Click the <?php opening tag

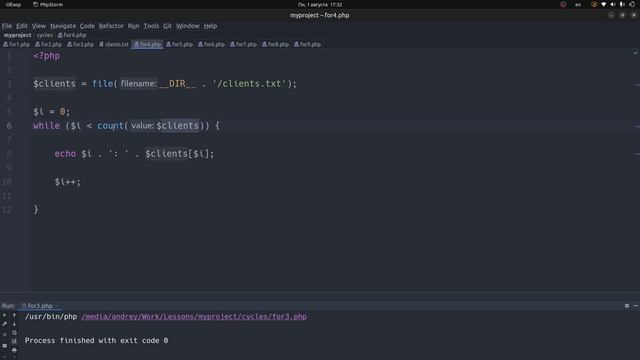(47, 56)
